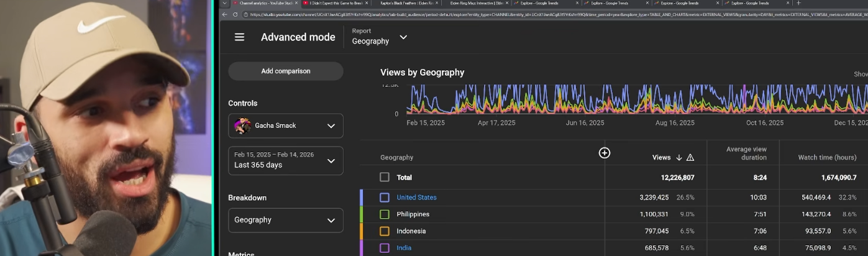The image size is (868, 256).
Task: Open the Last 365 days date range dropdown
Action: (286, 160)
